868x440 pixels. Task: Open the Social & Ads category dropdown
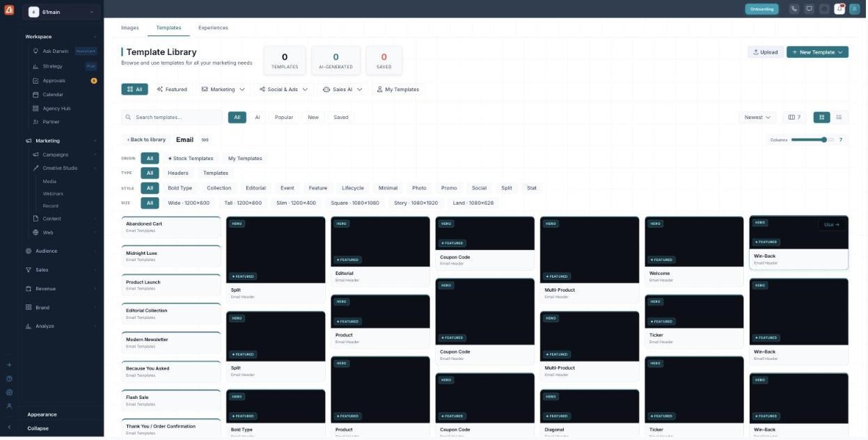pos(283,89)
